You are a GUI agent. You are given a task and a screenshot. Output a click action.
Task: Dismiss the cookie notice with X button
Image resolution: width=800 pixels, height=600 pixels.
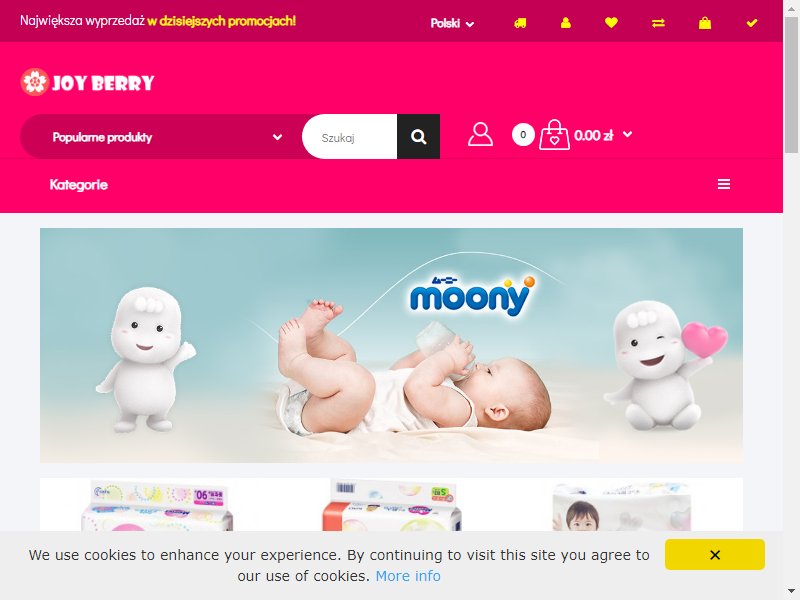[x=715, y=555]
